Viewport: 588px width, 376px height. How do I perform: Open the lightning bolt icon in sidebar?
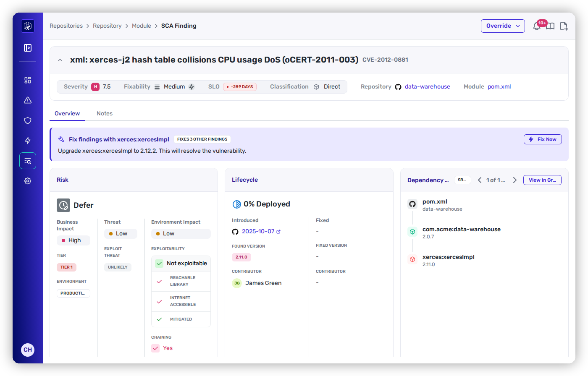pyautogui.click(x=28, y=141)
